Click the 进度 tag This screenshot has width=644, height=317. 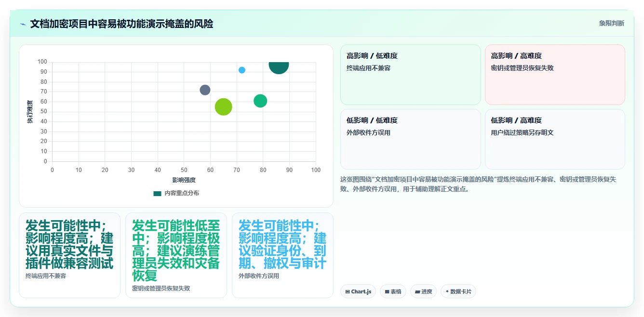click(423, 291)
